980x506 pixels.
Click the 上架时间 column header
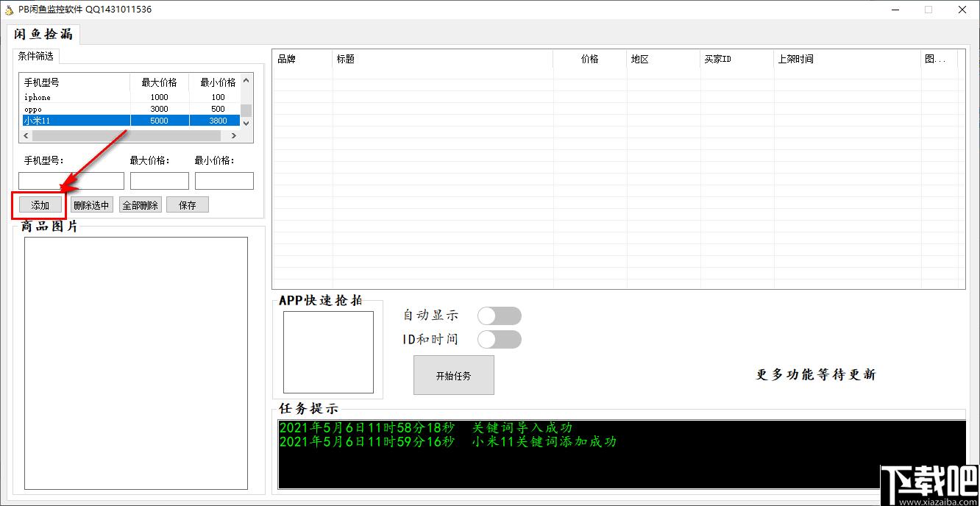[848, 59]
